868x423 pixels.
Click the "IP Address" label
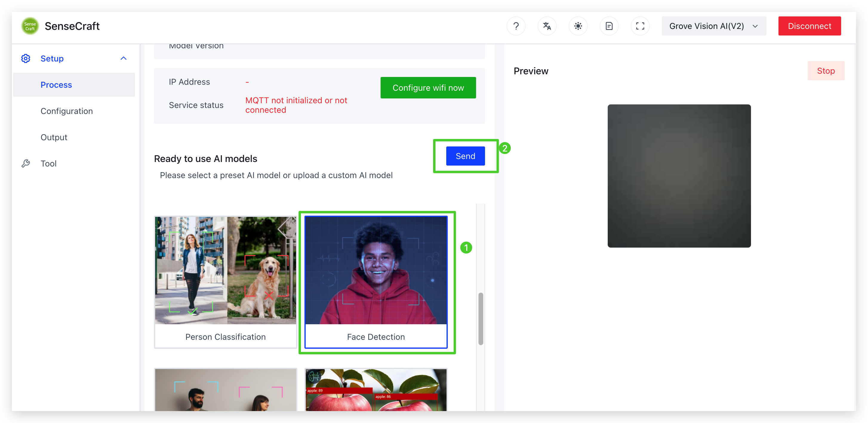[x=189, y=82]
